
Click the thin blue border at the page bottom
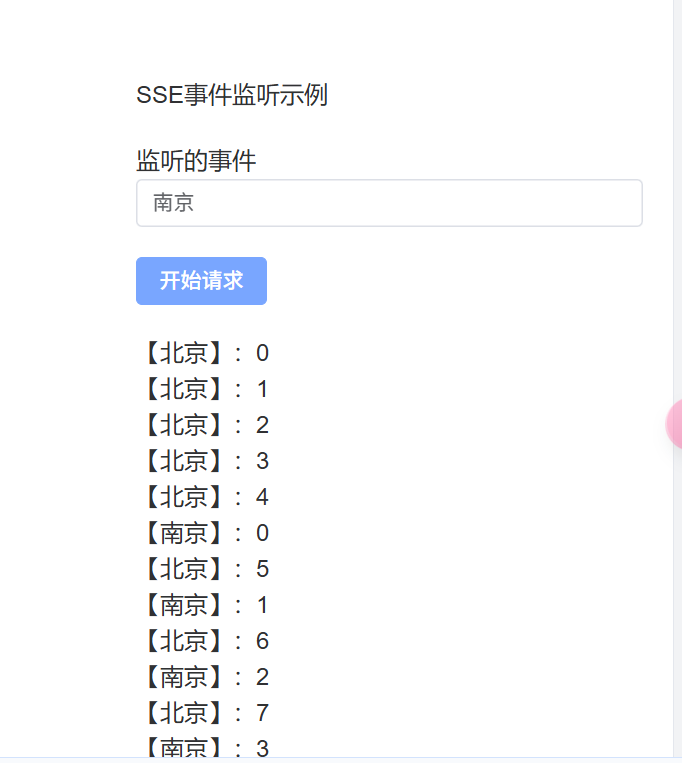pos(341,758)
